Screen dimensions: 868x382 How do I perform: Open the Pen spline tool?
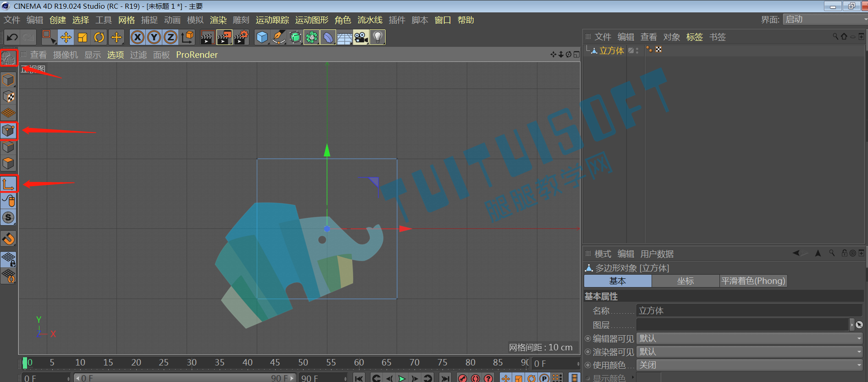coord(279,37)
